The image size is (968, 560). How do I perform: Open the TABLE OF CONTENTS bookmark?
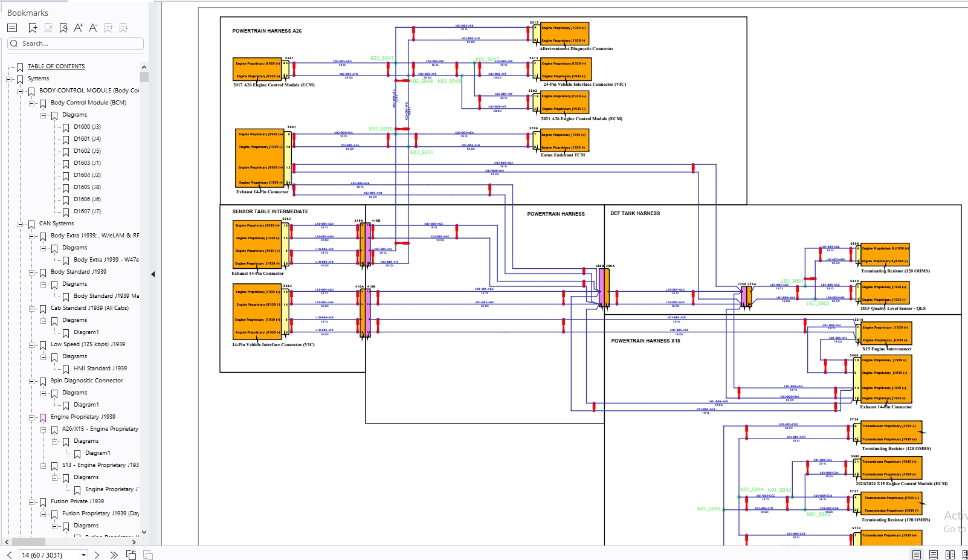coord(56,66)
